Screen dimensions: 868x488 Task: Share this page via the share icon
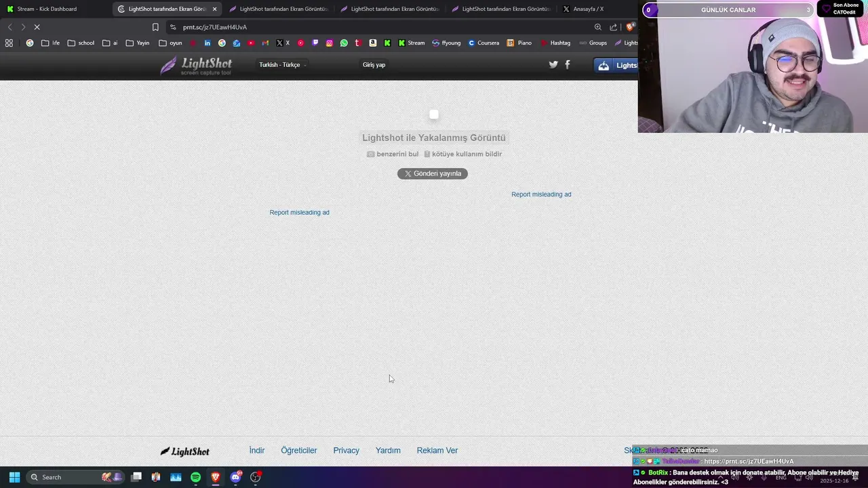(x=614, y=27)
